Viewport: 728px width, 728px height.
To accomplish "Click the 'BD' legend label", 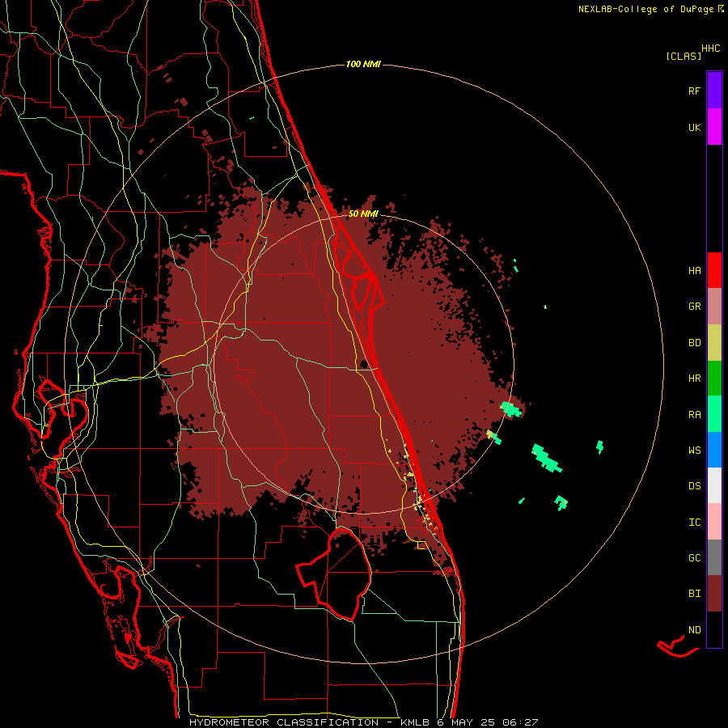I will point(694,343).
